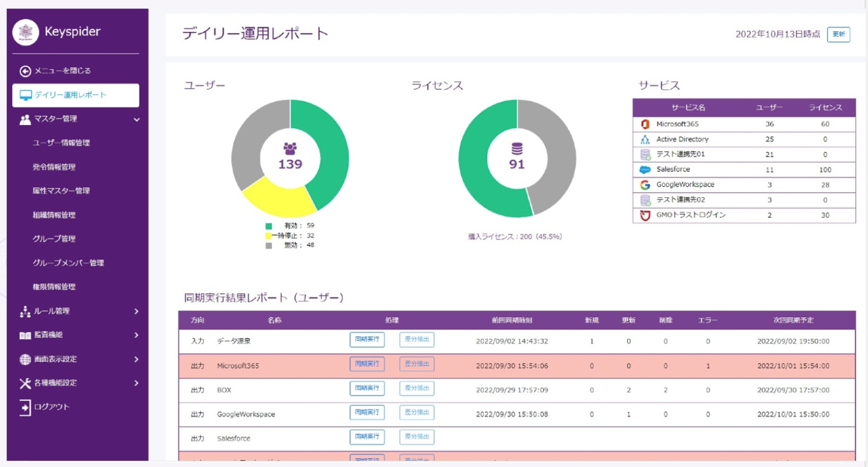
Task: Expand the 画面表示設定 submenu
Action: tap(136, 360)
